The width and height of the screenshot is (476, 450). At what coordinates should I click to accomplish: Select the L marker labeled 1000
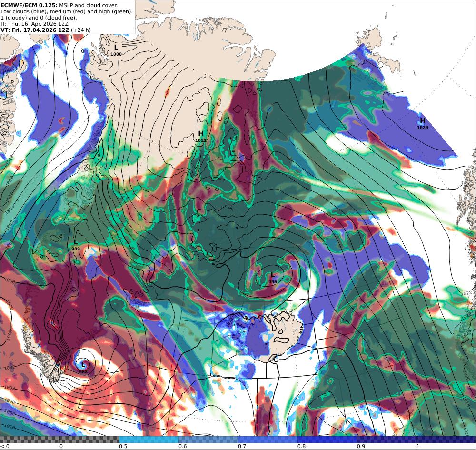point(116,47)
